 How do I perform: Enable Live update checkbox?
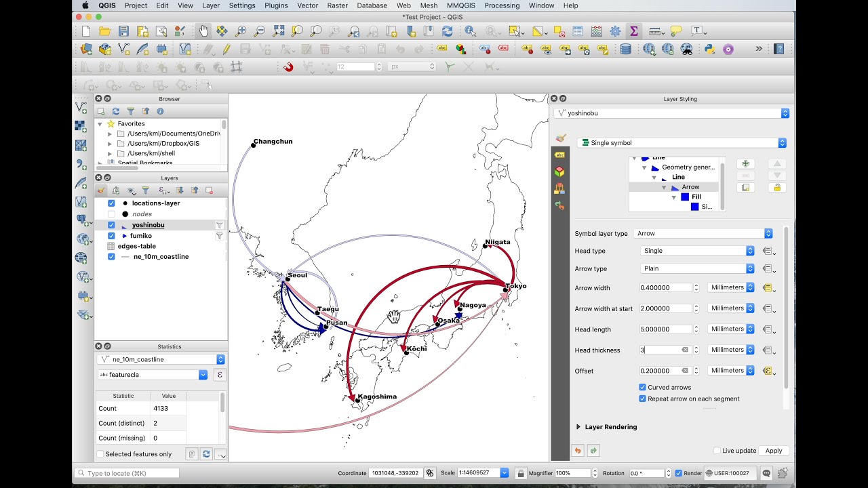(x=717, y=451)
